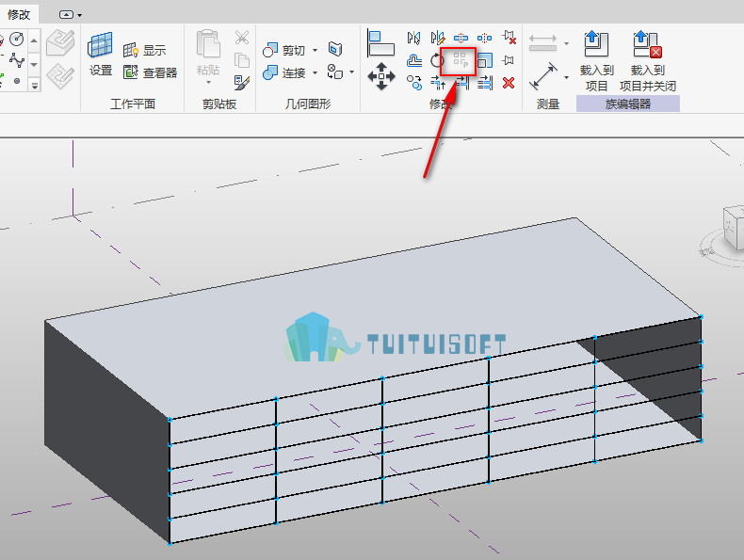Click the 剪切 cut geometry button
This screenshot has height=560, width=744.
point(283,50)
